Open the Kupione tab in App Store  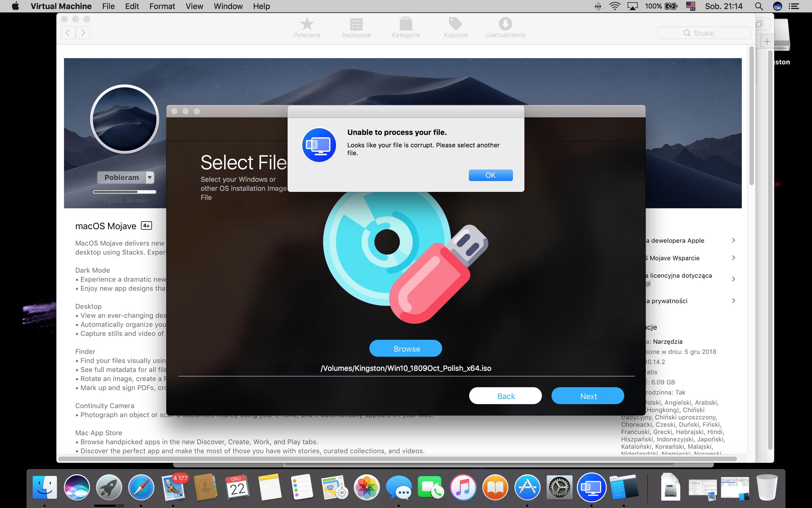[x=455, y=28]
